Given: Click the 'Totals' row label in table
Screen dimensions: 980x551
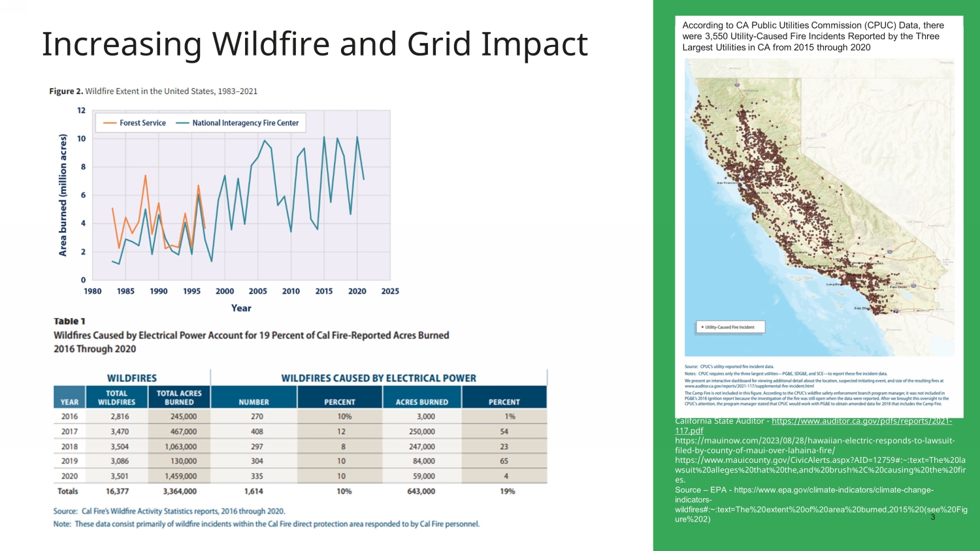Looking at the screenshot, I should [x=68, y=491].
